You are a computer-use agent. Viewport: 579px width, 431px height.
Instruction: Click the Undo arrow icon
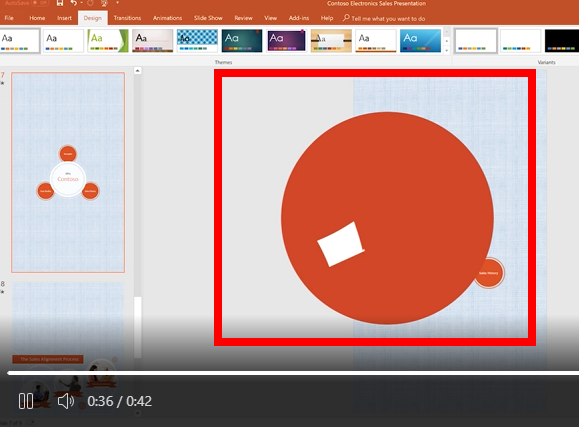(73, 3)
